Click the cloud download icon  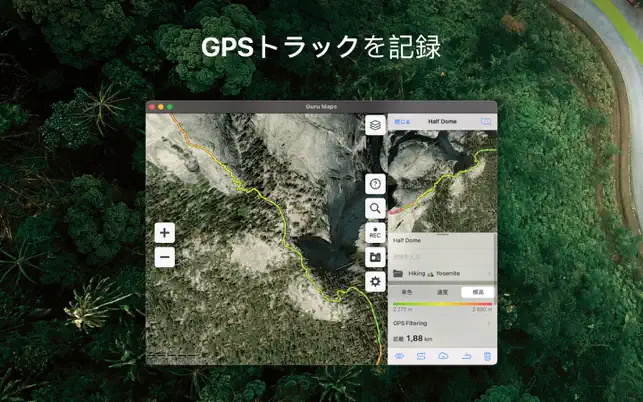[443, 356]
